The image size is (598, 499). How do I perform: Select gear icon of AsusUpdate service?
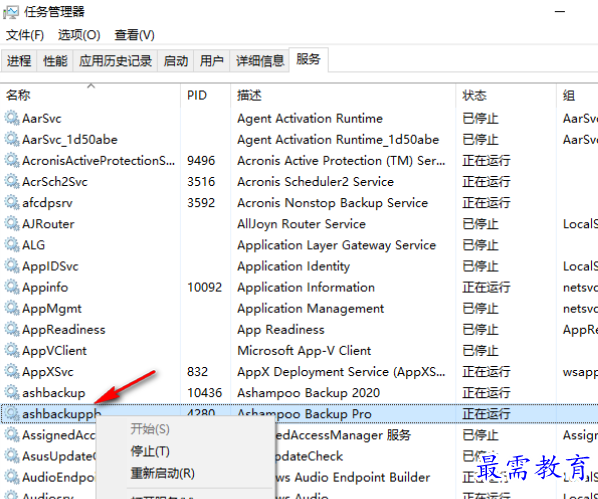tap(12, 456)
